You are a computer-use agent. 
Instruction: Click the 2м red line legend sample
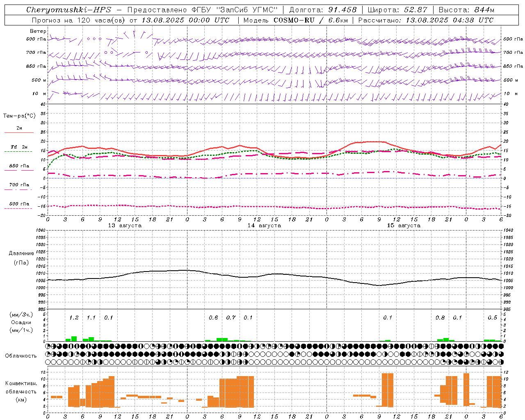tap(19, 132)
